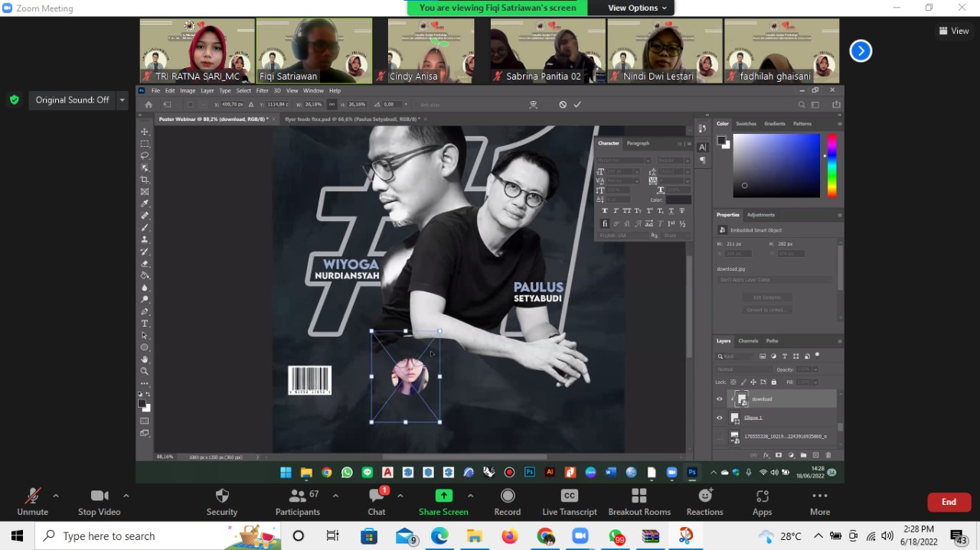This screenshot has height=550, width=980.
Task: Open Original Sound dropdown arrow
Action: pyautogui.click(x=122, y=100)
